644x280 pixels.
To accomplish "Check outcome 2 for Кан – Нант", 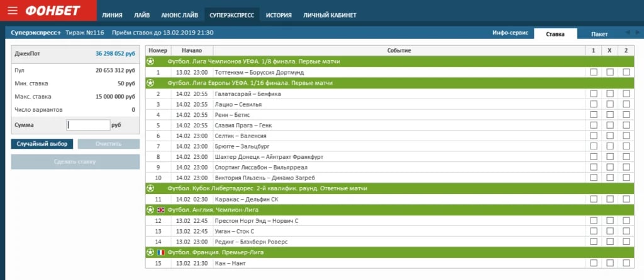I will coord(626,263).
